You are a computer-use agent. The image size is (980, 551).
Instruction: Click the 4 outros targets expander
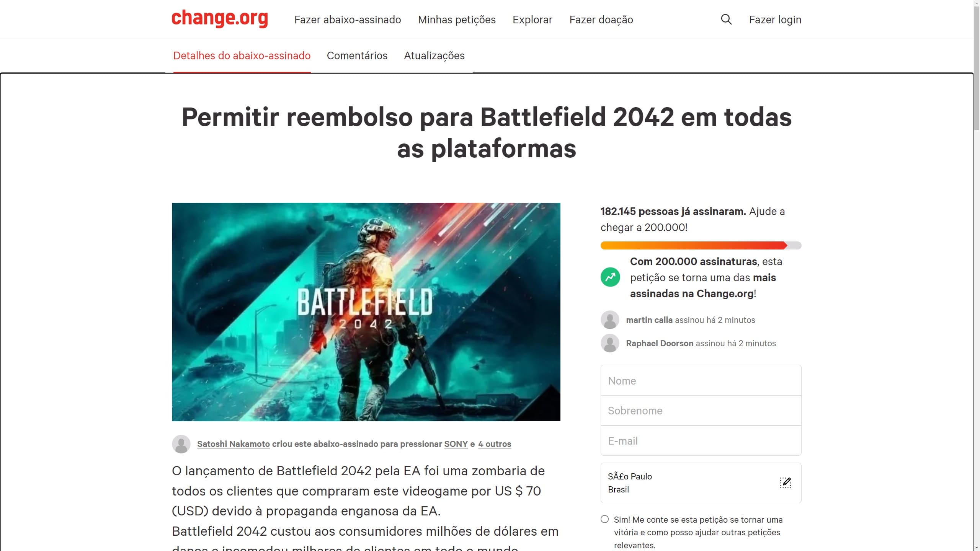click(495, 443)
